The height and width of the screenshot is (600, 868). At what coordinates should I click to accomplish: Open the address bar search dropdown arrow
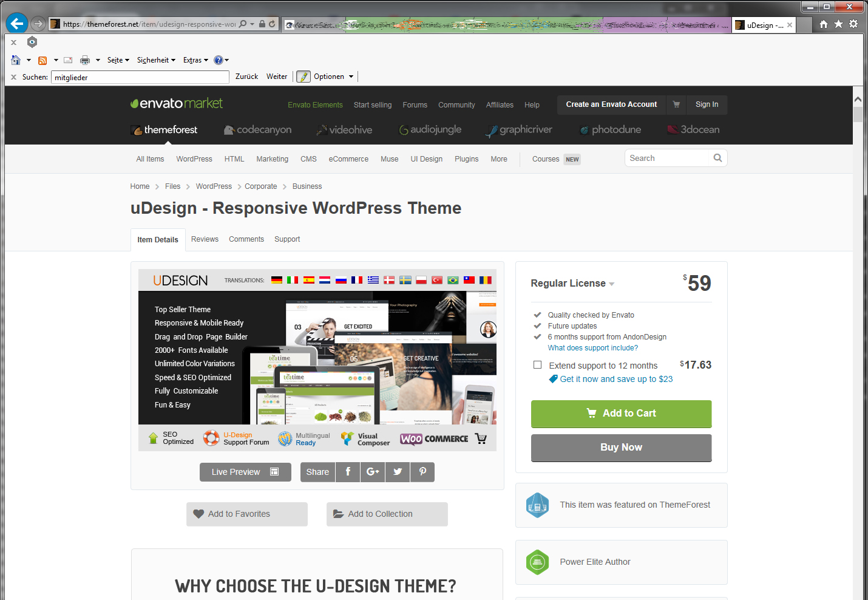(x=253, y=24)
